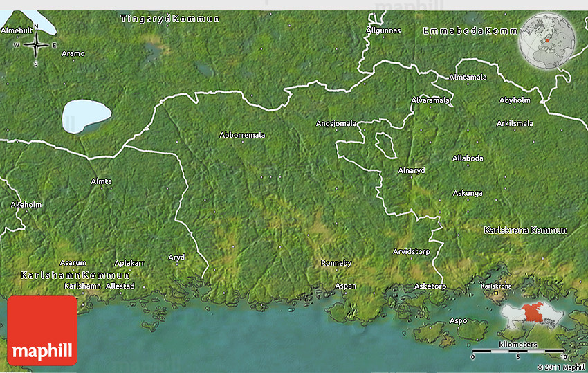Click the Arvidstorp place label

[411, 251]
